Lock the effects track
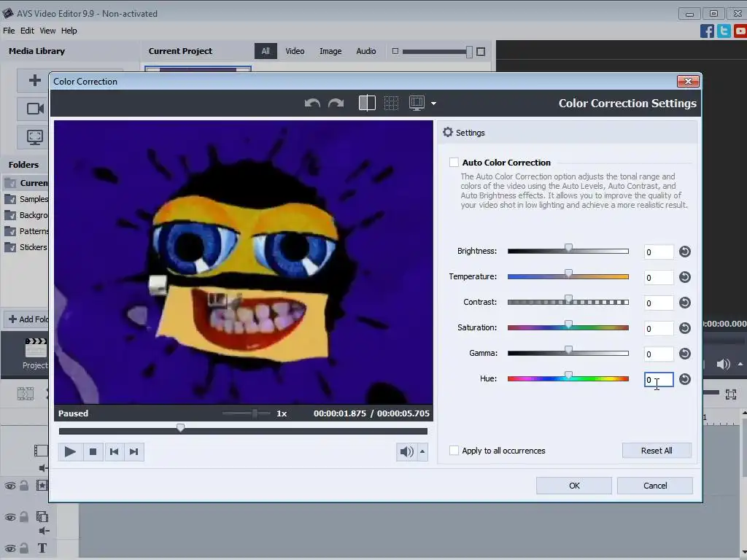This screenshot has height=560, width=747. point(24,485)
